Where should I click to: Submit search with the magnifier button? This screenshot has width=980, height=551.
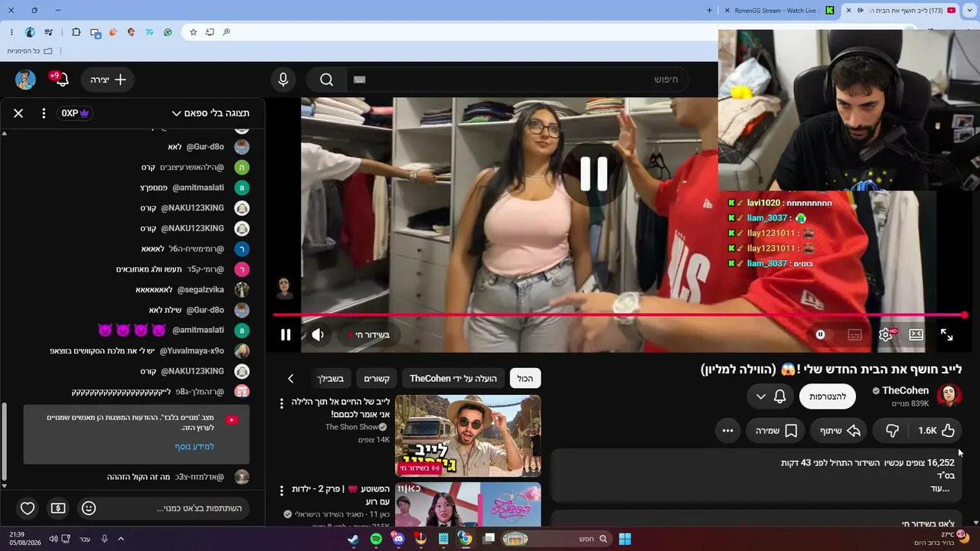327,80
